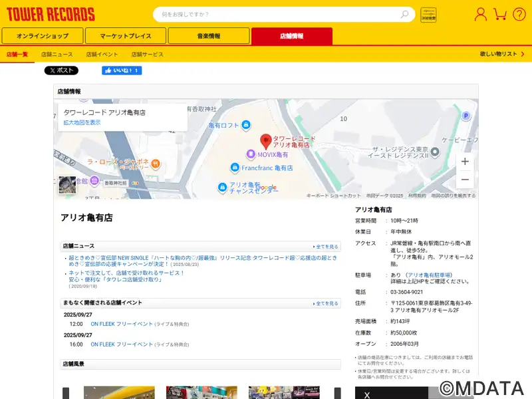Viewport: 532px width, 399px height.
Task: Open the help question mark icon
Action: tap(519, 14)
